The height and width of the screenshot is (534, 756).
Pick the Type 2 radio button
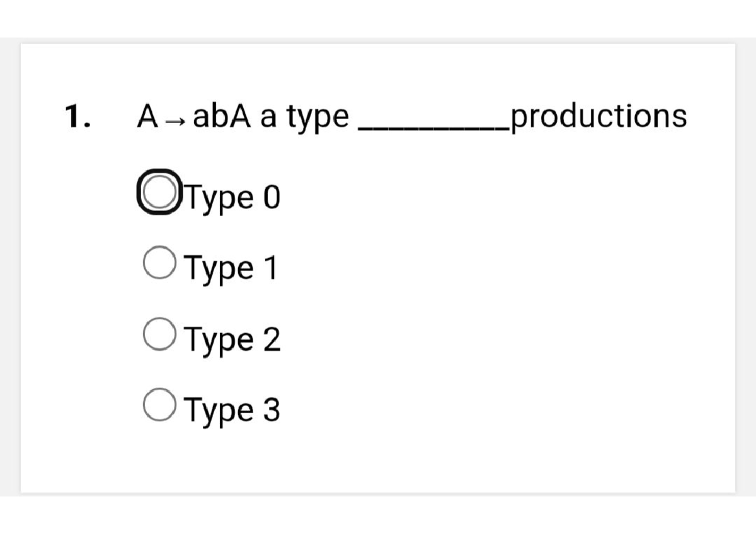[x=156, y=332]
